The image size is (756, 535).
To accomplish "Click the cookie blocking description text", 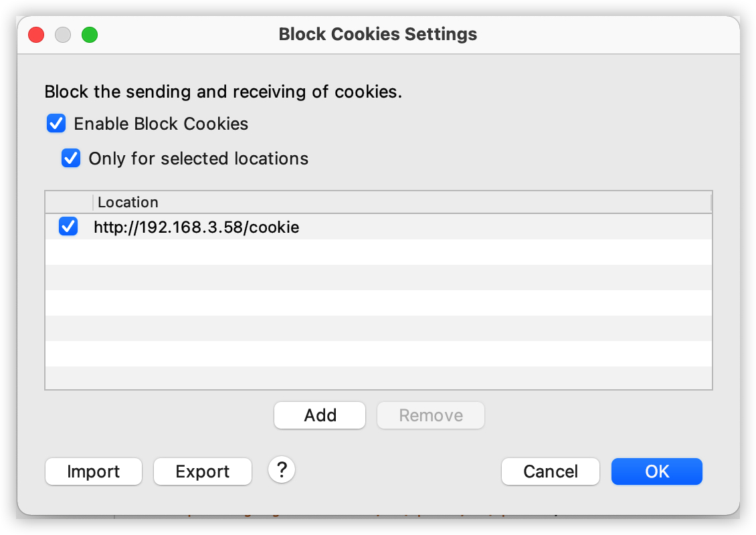I will point(223,92).
